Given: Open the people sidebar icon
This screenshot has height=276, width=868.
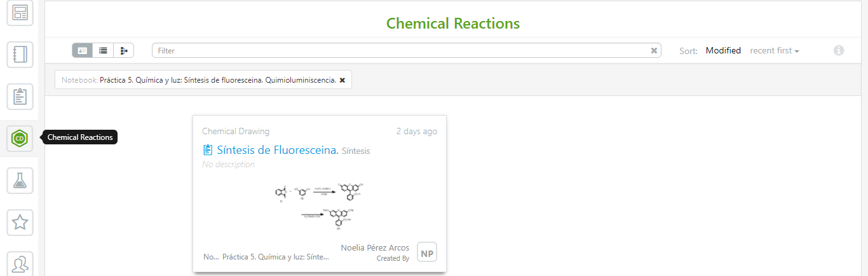Looking at the screenshot, I should (x=20, y=263).
